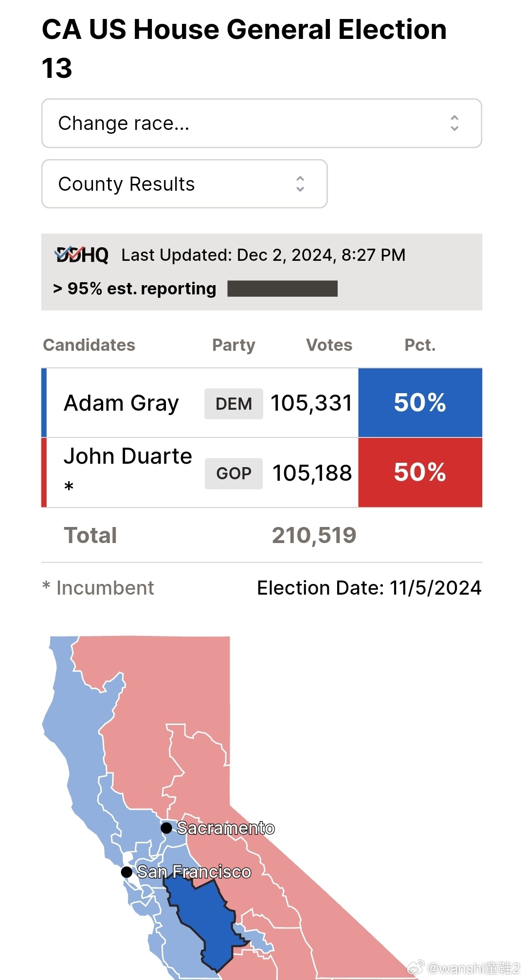Screen dimensions: 525x980
Task: Select candidate Adam Gray
Action: tap(121, 403)
